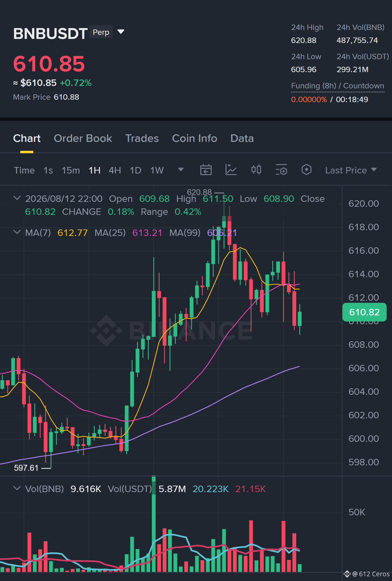This screenshot has height=581, width=392.
Task: Click the Funding (8h) / Countdown label
Action: (337, 86)
